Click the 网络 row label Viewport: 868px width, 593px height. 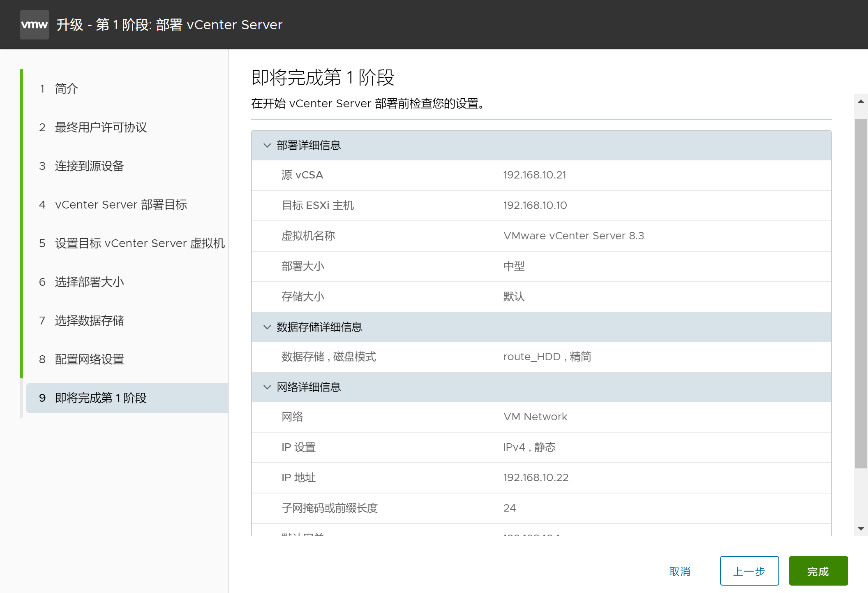292,417
